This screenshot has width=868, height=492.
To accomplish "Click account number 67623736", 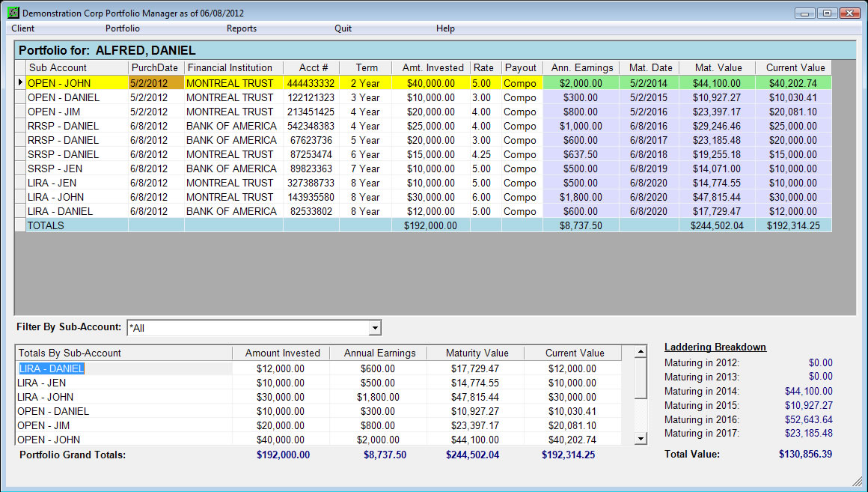I will [x=311, y=140].
